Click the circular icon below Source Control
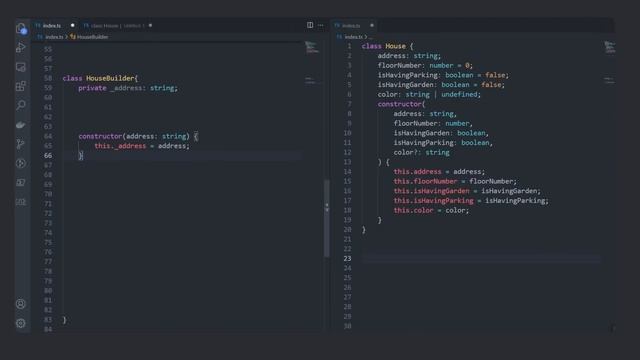This screenshot has width=640, height=360. pos(21,163)
